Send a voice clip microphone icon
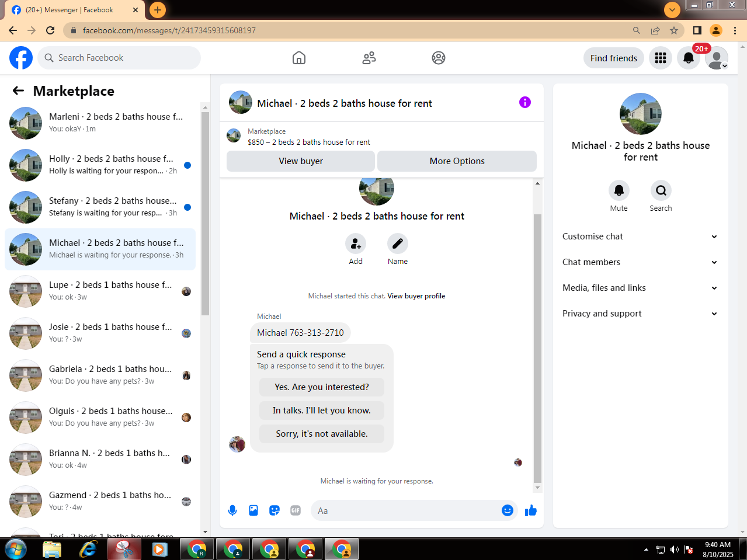 point(232,510)
